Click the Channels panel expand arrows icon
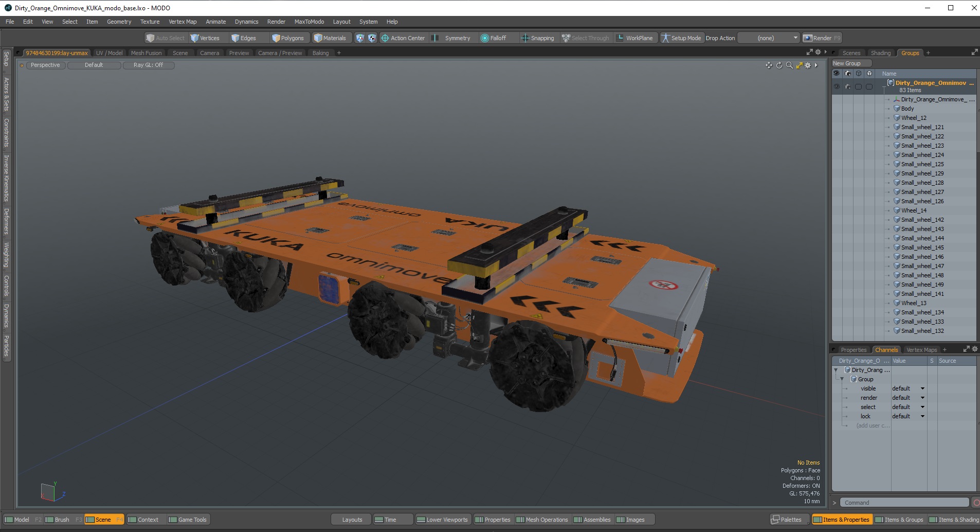 tap(966, 349)
